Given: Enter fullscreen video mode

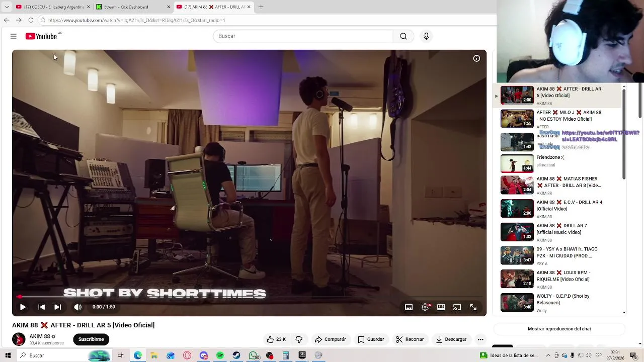Looking at the screenshot, I should (473, 307).
